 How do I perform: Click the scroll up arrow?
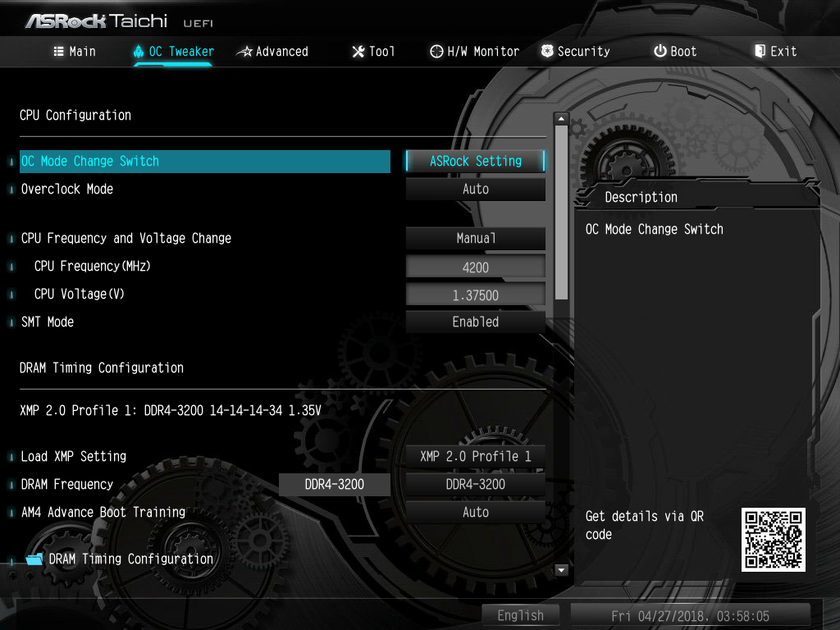coord(561,118)
